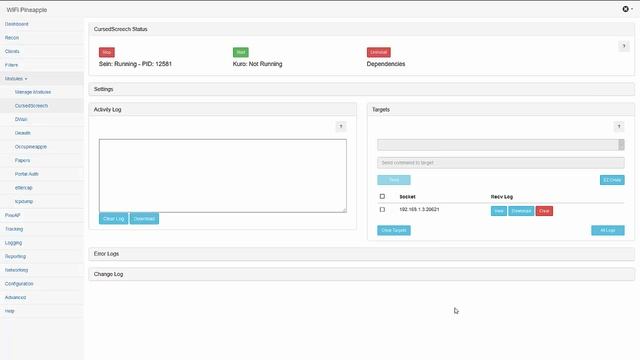
Task: Go to Dashboard in sidebar
Action: [x=17, y=24]
